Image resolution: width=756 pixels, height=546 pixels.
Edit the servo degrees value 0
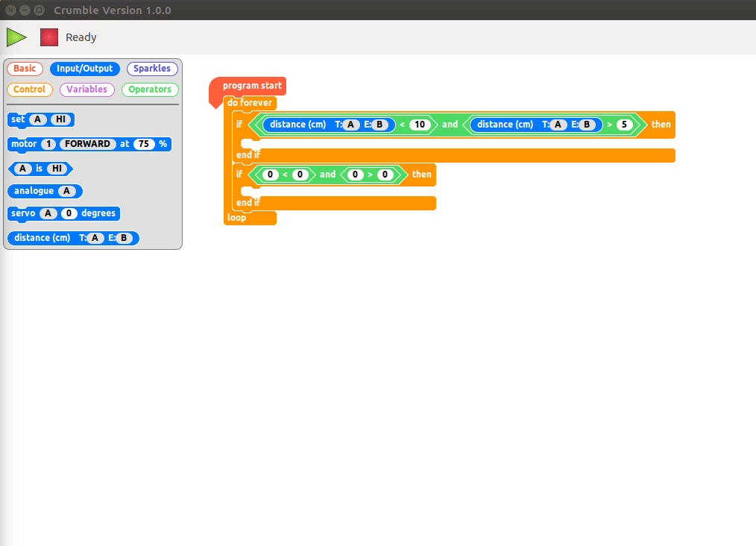pos(69,213)
